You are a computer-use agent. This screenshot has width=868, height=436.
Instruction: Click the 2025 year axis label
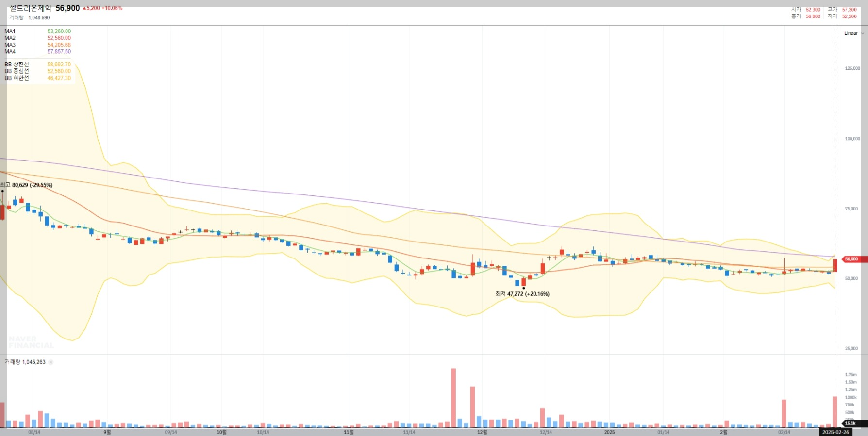609,432
